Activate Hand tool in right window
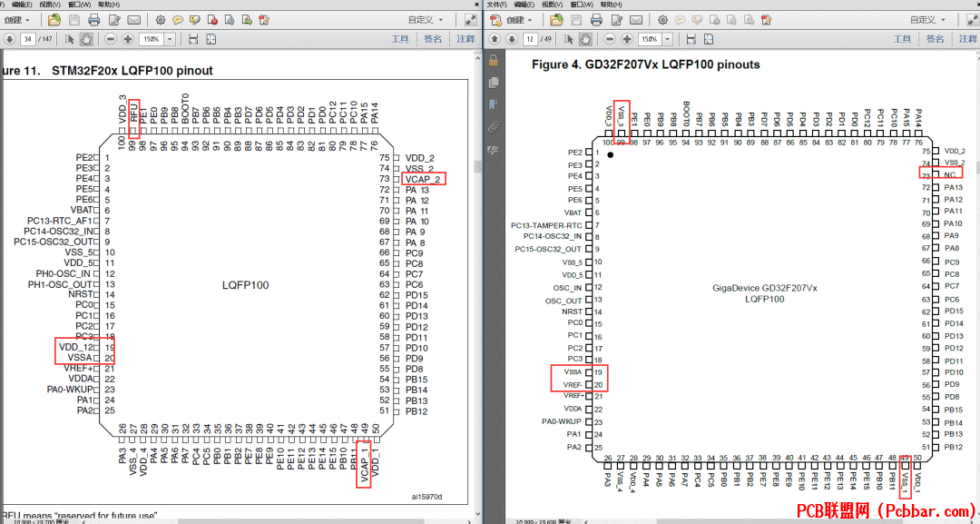This screenshot has width=980, height=524. pos(585,39)
